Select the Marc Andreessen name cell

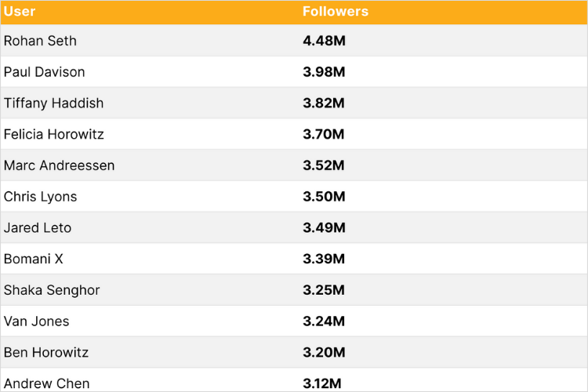(x=60, y=165)
